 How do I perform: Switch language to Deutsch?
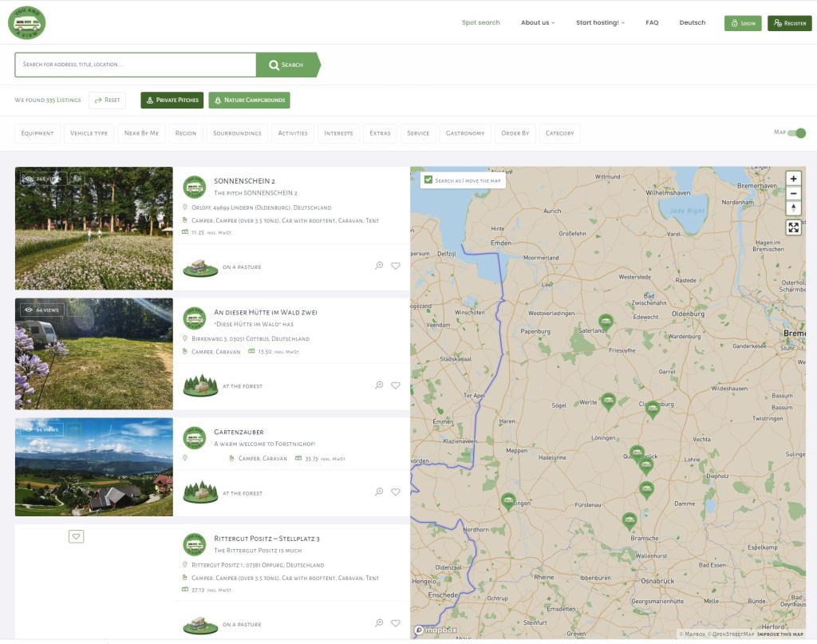[692, 22]
